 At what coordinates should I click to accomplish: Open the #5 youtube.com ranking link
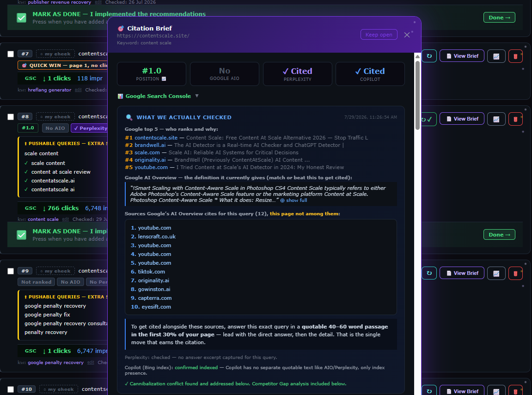coord(151,168)
